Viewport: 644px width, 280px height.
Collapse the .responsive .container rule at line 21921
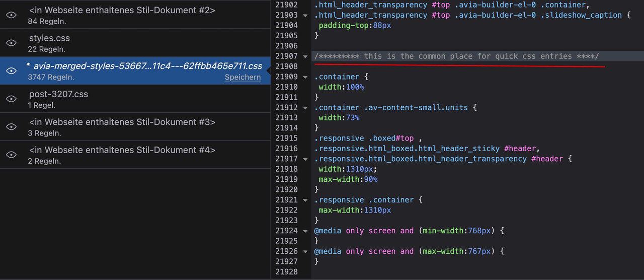tap(305, 200)
